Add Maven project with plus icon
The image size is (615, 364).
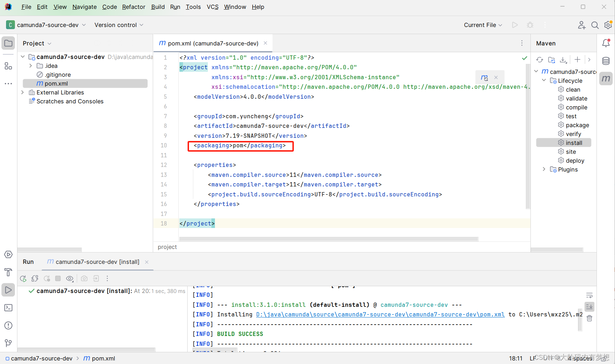click(578, 60)
